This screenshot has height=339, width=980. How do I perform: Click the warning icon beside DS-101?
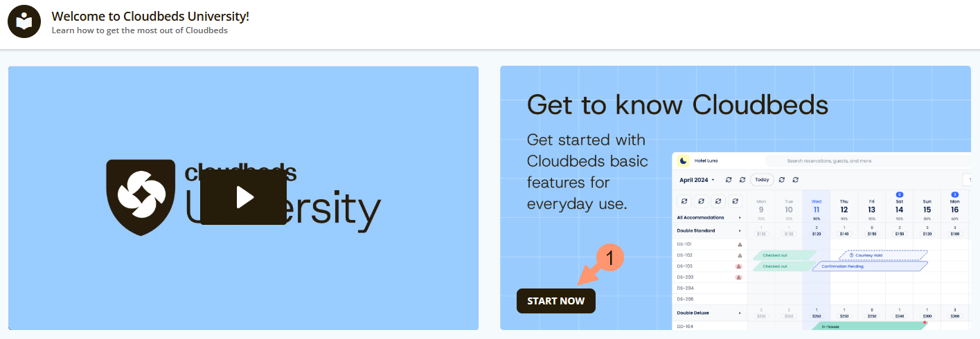click(739, 244)
